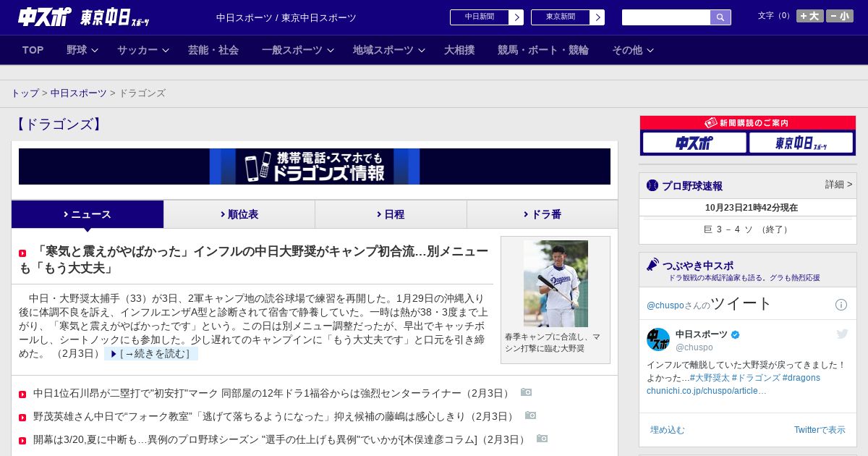Screen dimensions: 868x456
Task: Open 競馬・ボート・競輪 section
Action: [x=543, y=50]
